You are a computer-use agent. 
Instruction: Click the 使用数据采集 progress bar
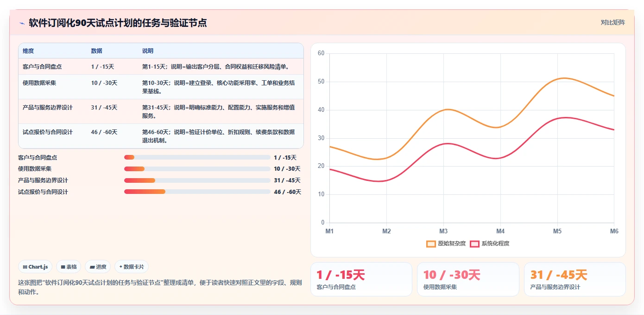point(197,169)
